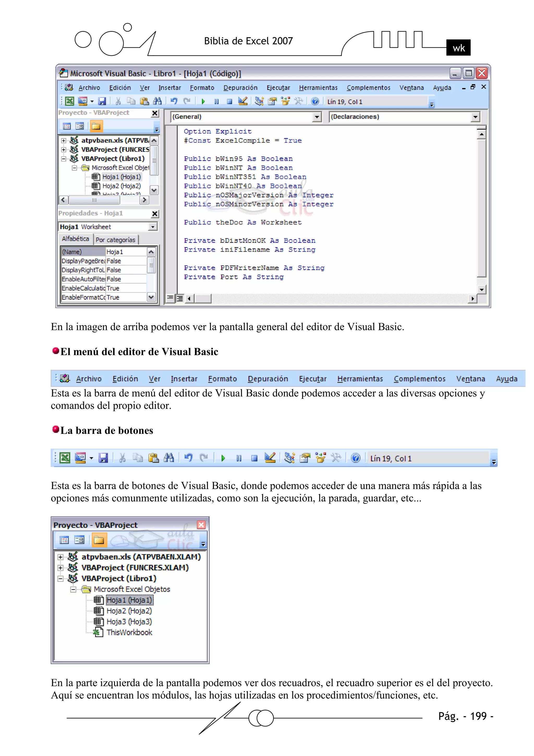This screenshot has width=534, height=756.
Task: Open dropdown arrow beside Insert UserForm in main window
Action: coord(92,101)
